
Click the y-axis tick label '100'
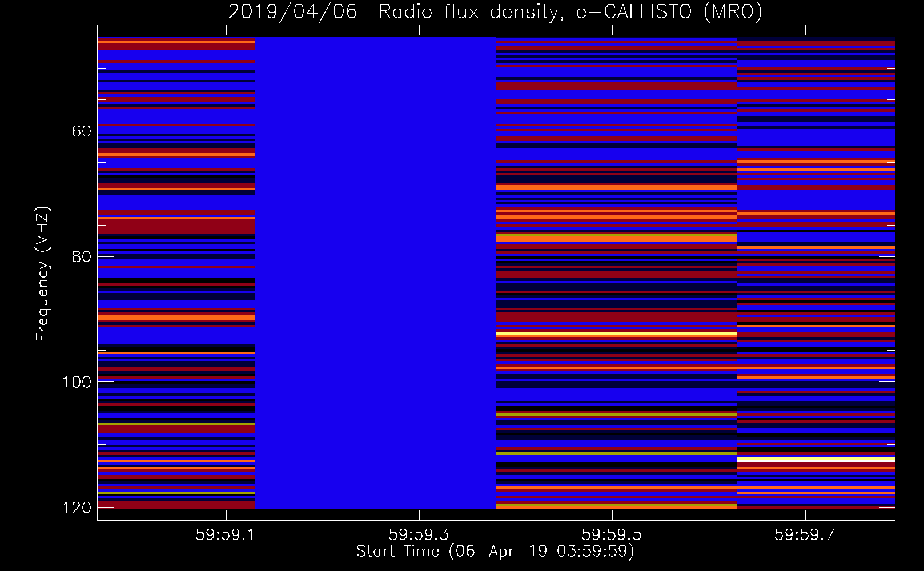[77, 382]
